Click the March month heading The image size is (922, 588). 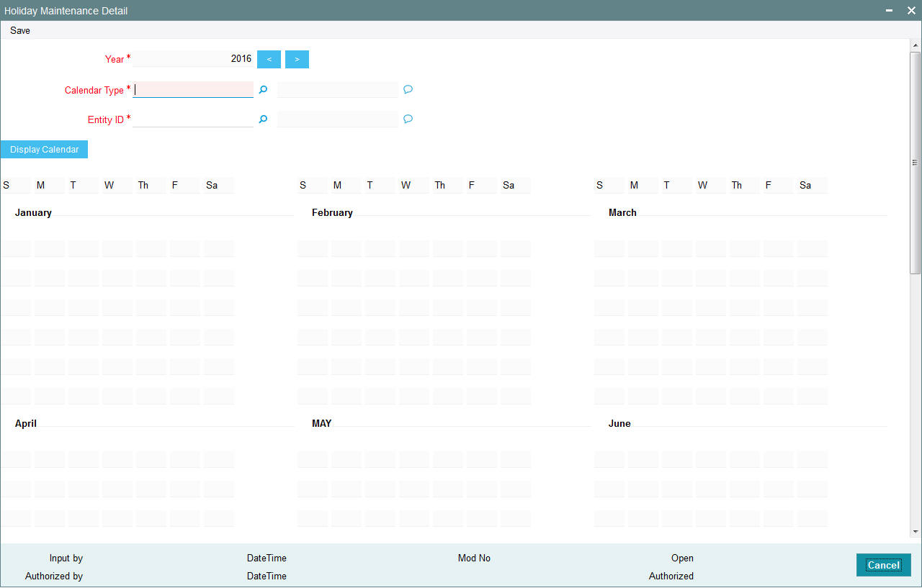(622, 213)
